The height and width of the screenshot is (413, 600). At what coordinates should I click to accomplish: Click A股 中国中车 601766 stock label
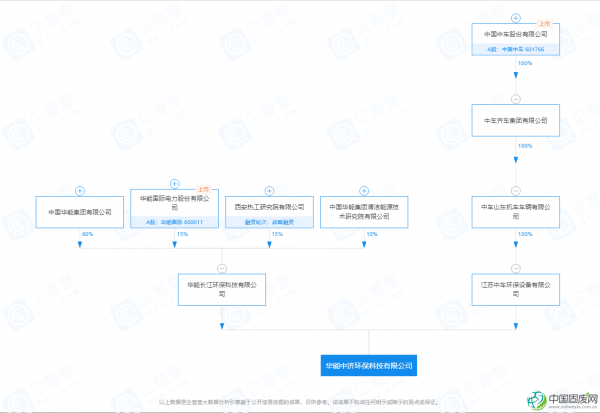[516, 48]
